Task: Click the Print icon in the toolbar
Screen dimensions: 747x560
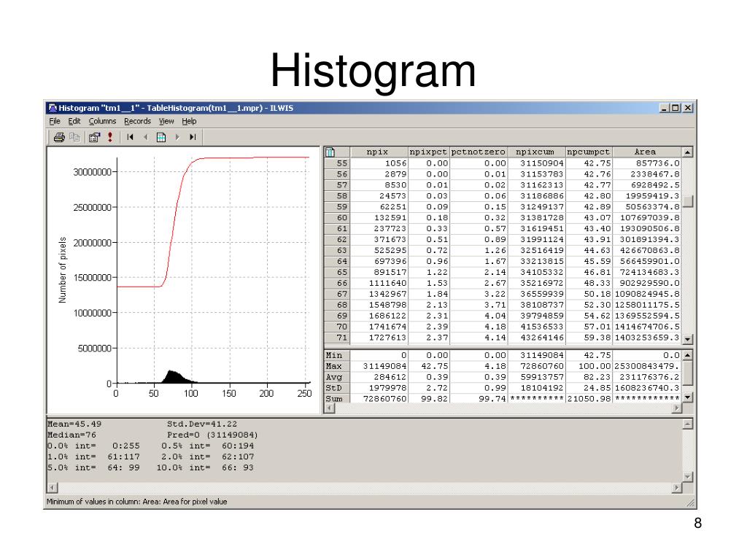Action: click(59, 137)
